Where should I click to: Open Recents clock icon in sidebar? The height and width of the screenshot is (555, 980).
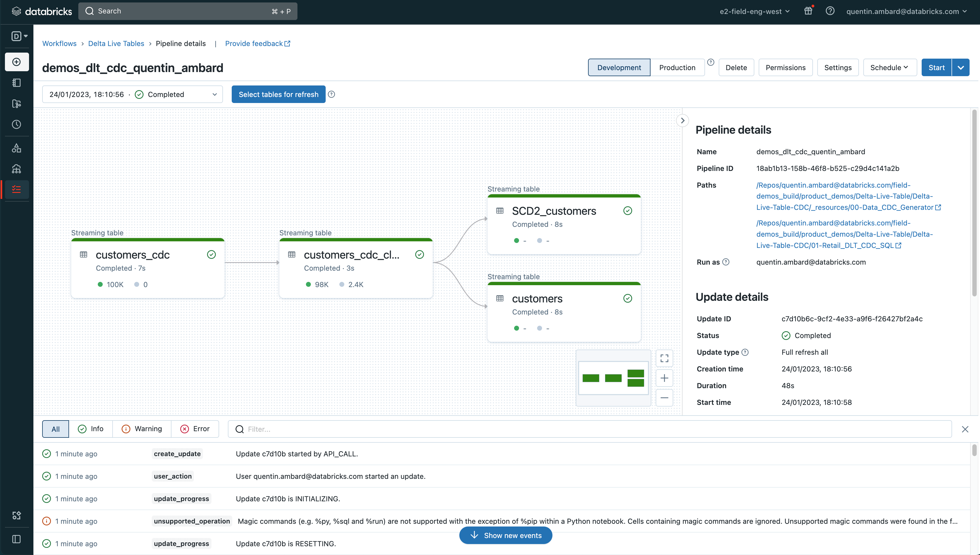[16, 124]
